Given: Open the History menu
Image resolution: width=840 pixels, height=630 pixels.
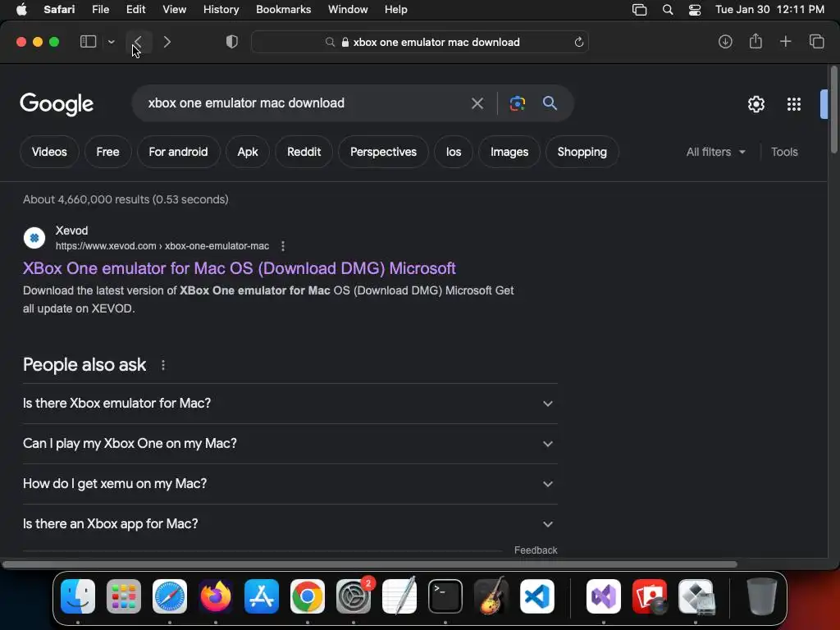Looking at the screenshot, I should coord(221,9).
